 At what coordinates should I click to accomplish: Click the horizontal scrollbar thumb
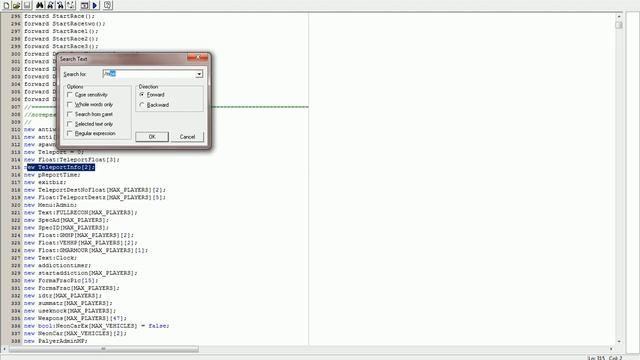tap(104, 349)
